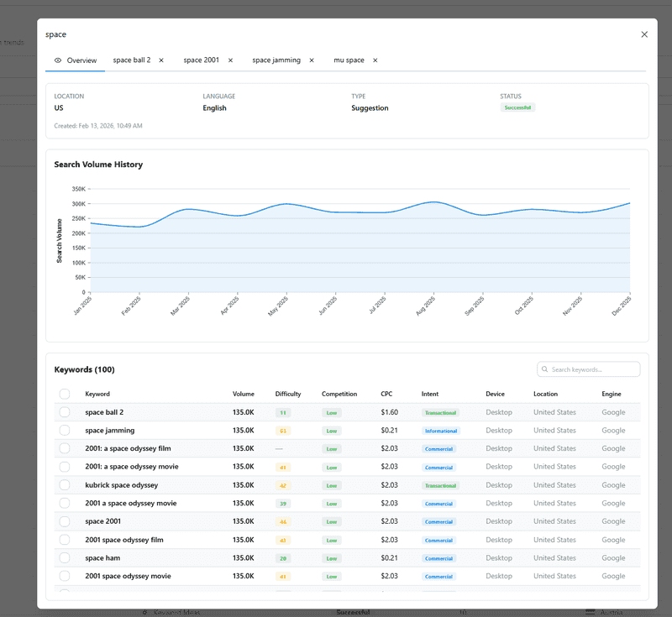Click the magnifier icon in the keyword search box

tap(547, 369)
